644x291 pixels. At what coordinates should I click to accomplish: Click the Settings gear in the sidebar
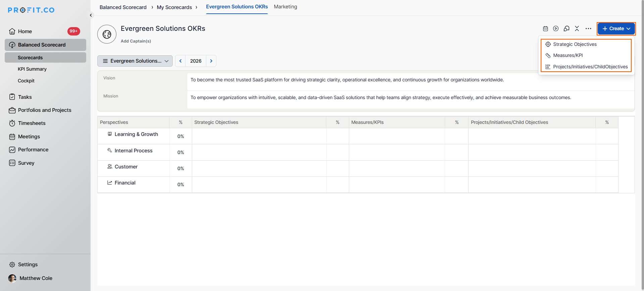(x=12, y=265)
